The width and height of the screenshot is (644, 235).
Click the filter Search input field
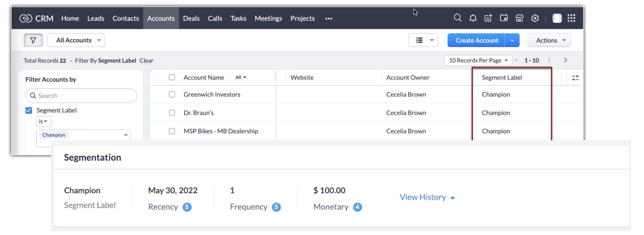pyautogui.click(x=81, y=96)
